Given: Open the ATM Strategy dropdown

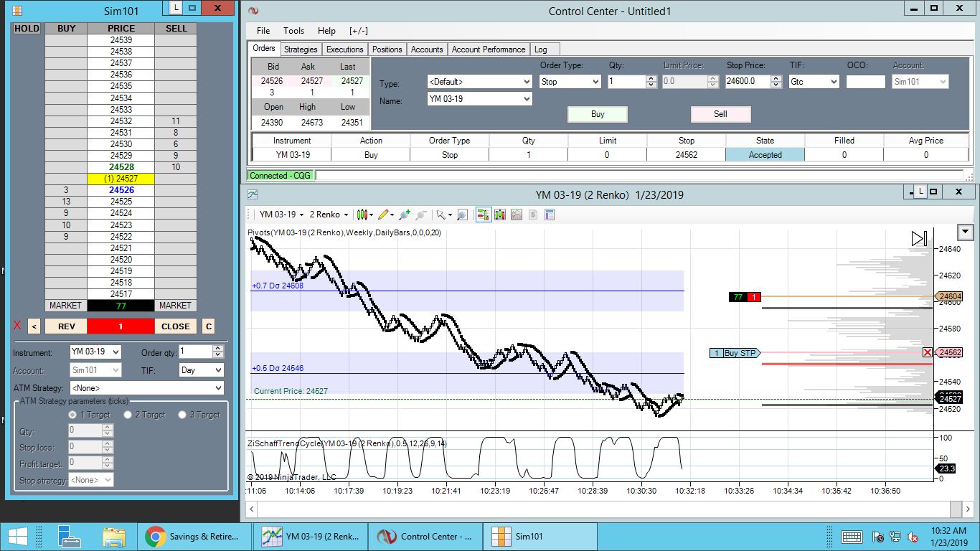Looking at the screenshot, I should pyautogui.click(x=147, y=388).
